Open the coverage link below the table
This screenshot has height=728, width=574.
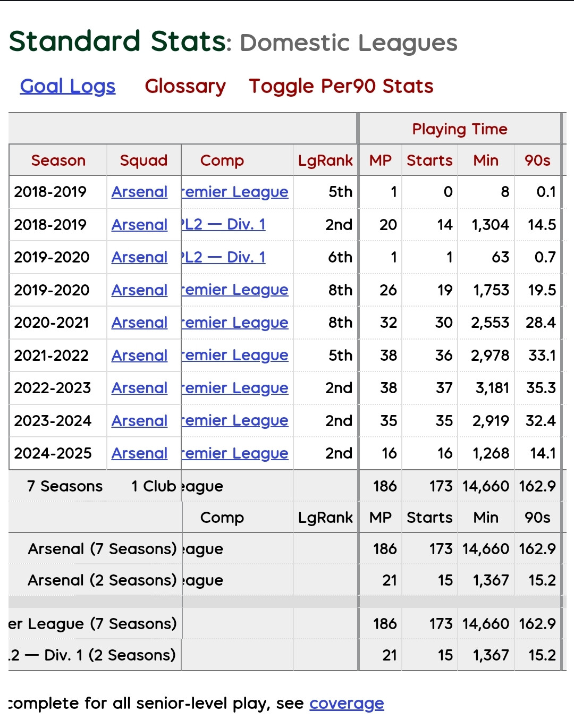click(347, 703)
